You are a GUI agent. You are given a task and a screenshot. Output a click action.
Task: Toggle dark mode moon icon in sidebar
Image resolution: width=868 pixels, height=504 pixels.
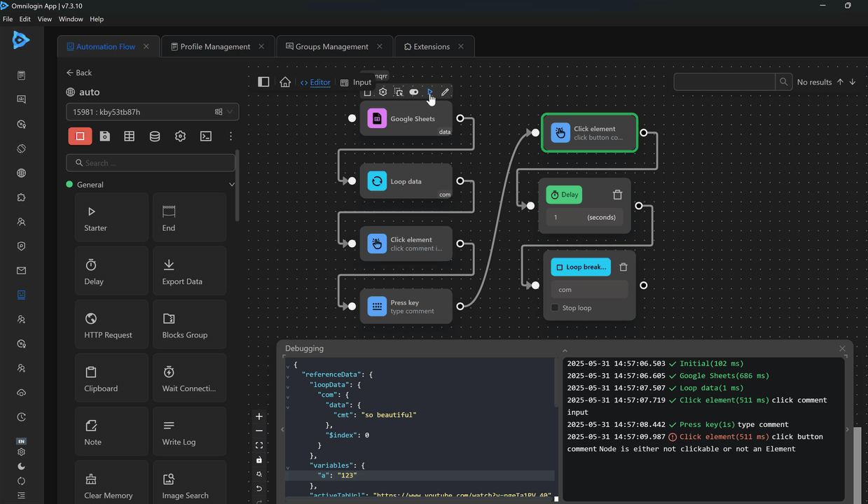click(x=21, y=466)
